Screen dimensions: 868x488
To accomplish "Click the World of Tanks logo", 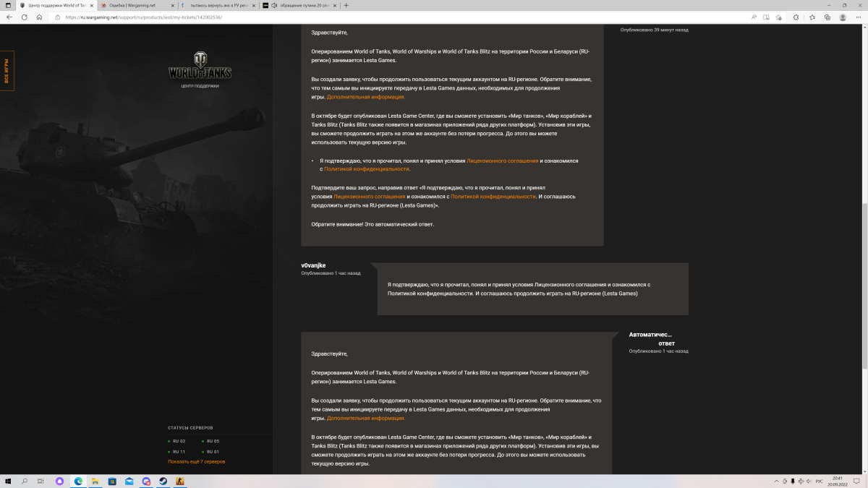I will [x=200, y=67].
